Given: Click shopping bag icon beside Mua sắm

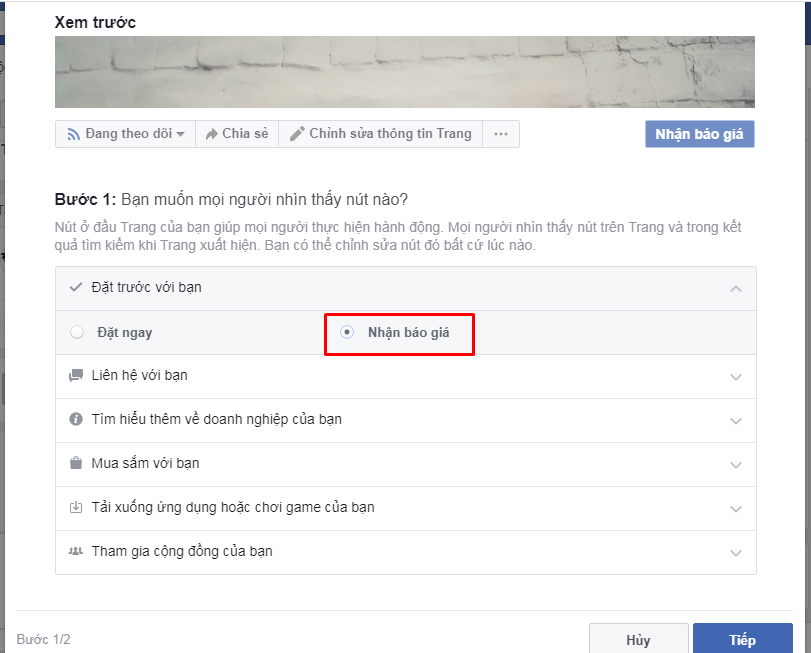Looking at the screenshot, I should tap(76, 463).
